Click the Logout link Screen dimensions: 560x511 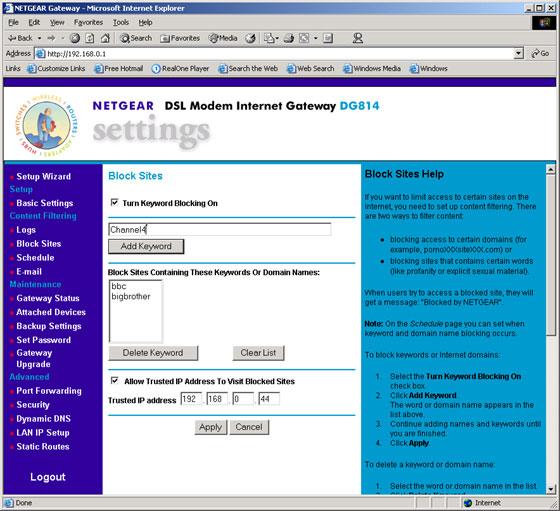point(48,477)
